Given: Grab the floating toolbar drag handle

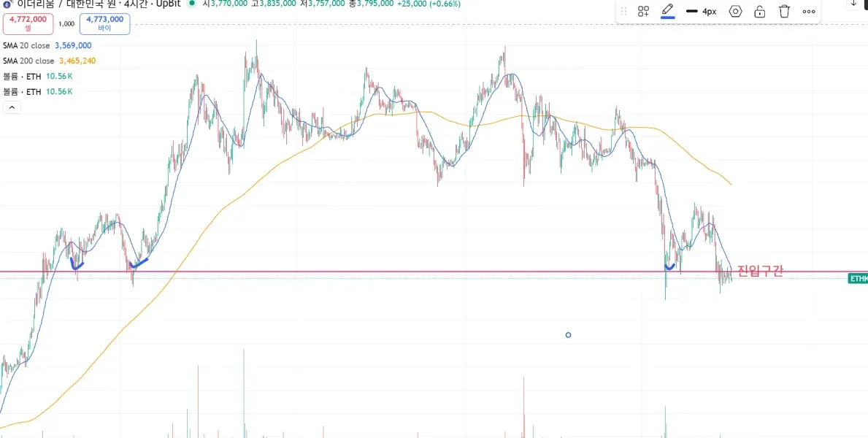Looking at the screenshot, I should (x=624, y=12).
